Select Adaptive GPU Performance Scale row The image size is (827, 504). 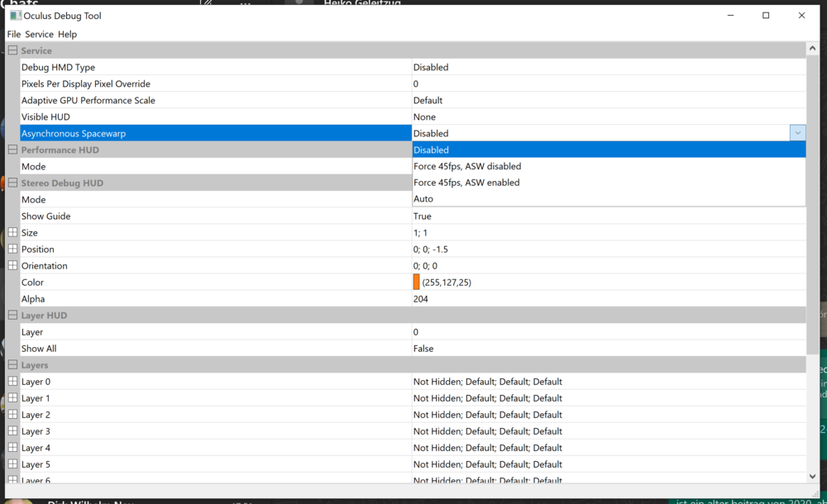(x=216, y=100)
